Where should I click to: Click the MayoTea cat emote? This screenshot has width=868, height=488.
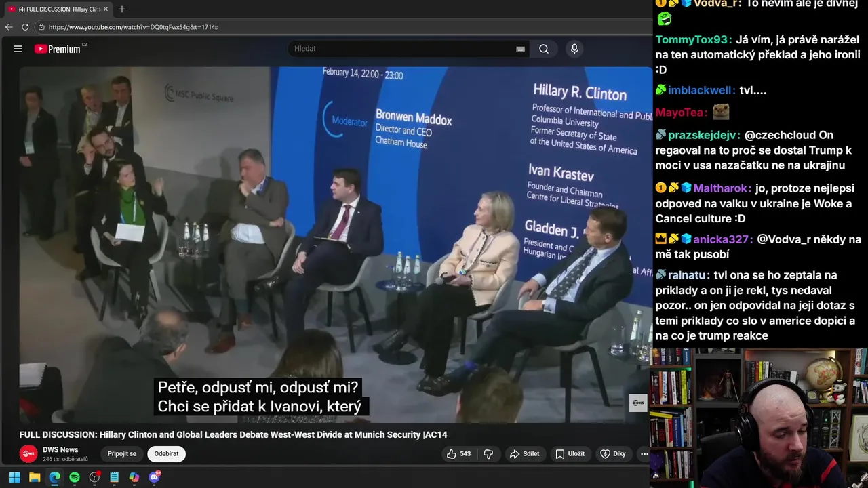click(x=720, y=111)
